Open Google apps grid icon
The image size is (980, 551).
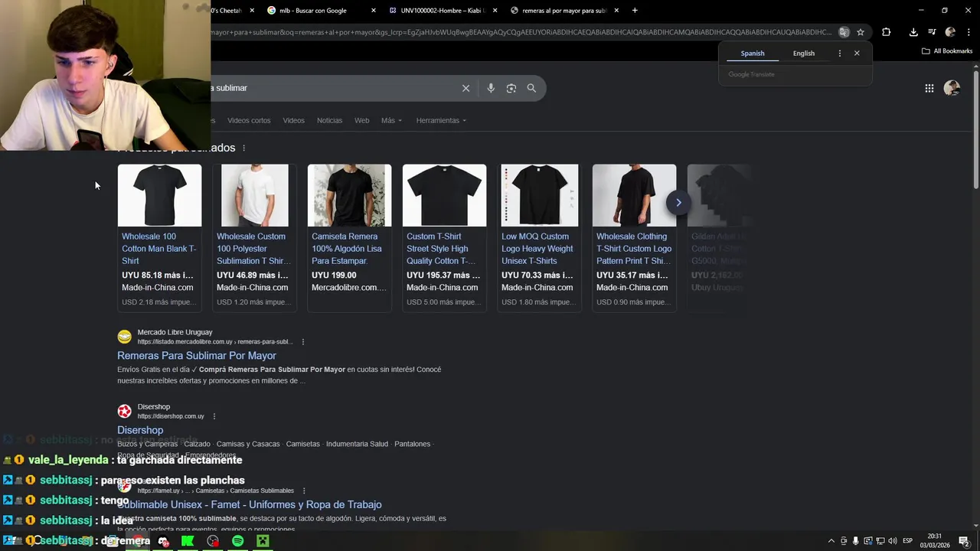(x=929, y=88)
